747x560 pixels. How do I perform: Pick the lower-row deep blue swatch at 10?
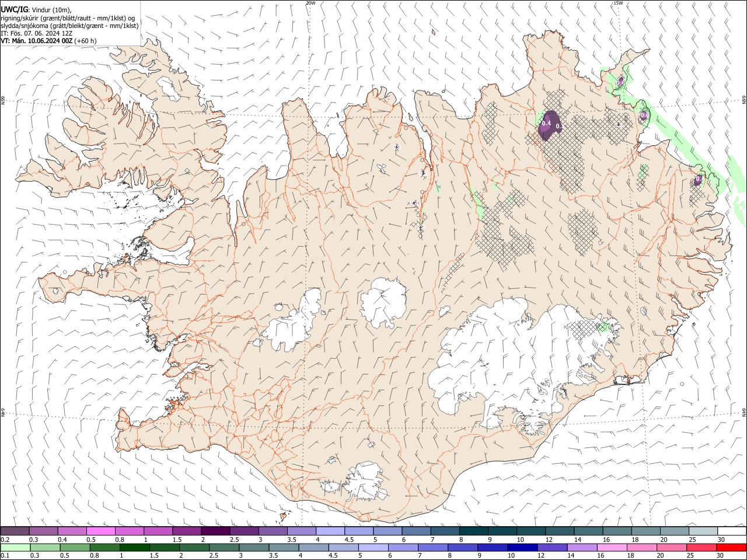tap(522, 547)
